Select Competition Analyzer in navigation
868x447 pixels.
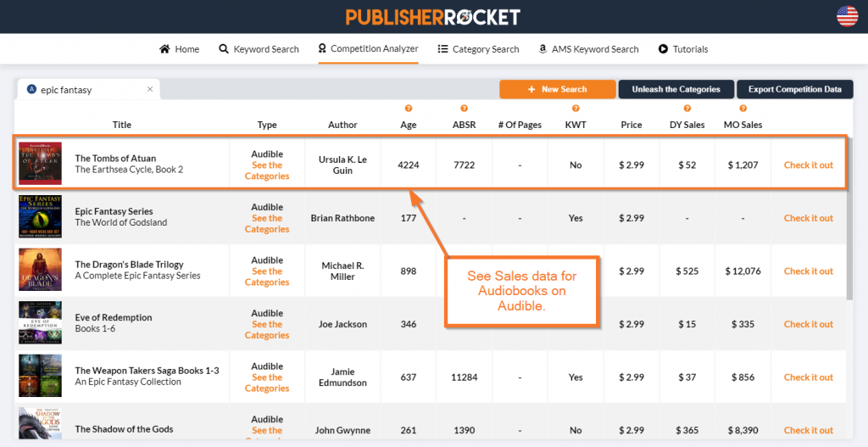point(368,48)
